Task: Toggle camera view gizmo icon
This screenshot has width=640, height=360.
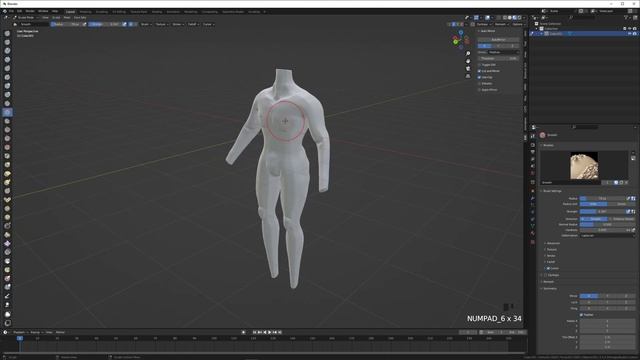Action: pyautogui.click(x=468, y=69)
